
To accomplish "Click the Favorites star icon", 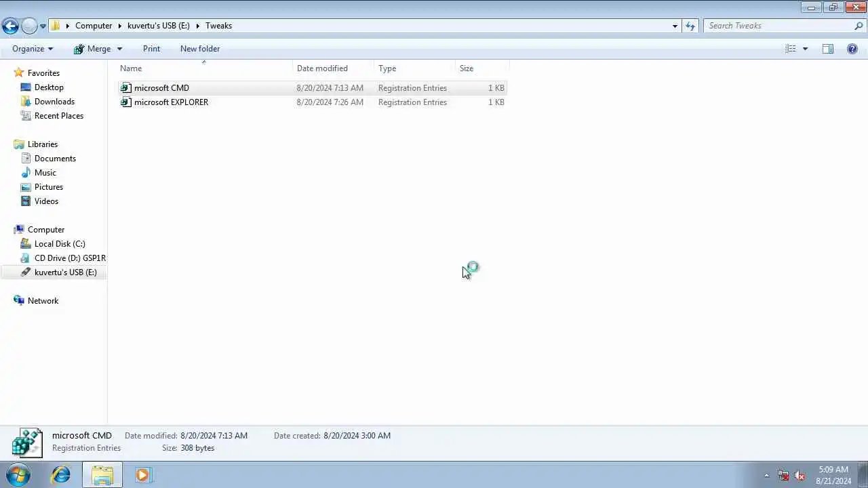I will [19, 73].
